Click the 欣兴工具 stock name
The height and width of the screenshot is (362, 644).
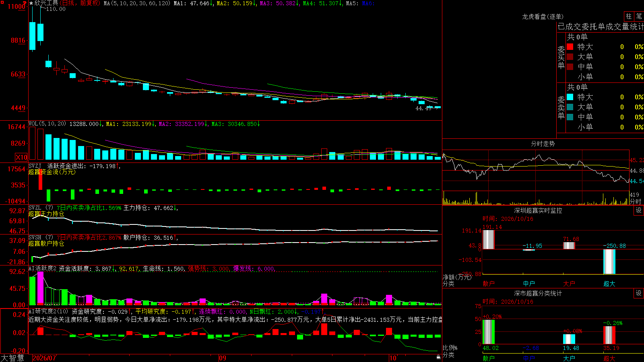(x=46, y=3)
